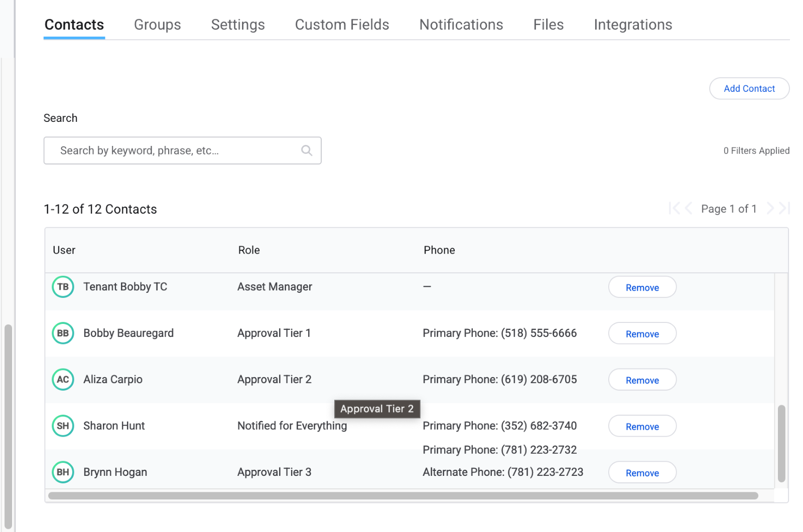
Task: Open the Integrations tab
Action: pyautogui.click(x=632, y=25)
